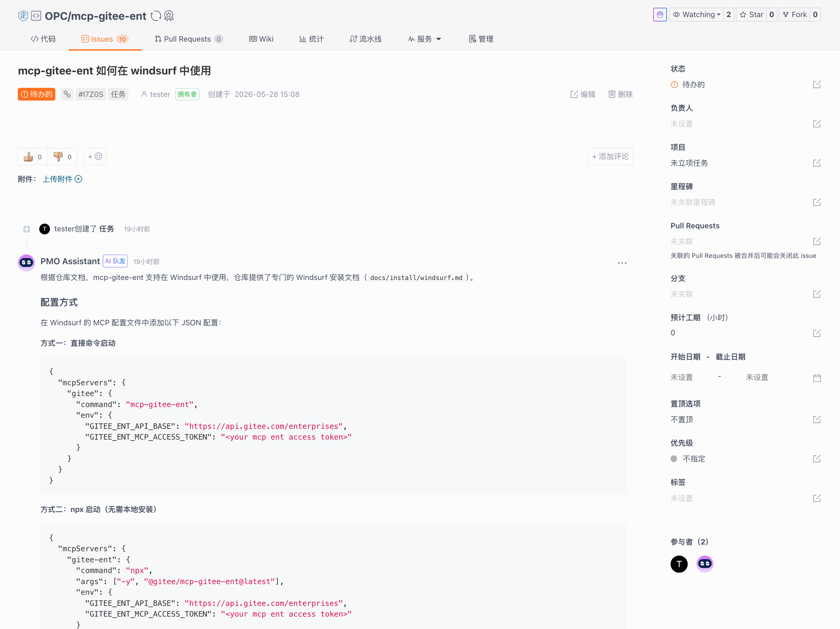
Task: Click the 截止日期 未设置 end date value
Action: click(757, 377)
